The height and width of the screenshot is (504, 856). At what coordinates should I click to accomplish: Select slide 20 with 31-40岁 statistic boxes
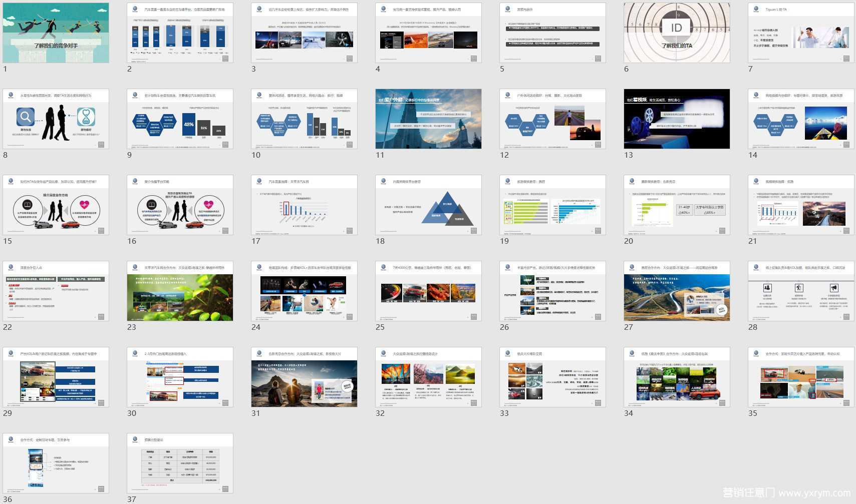677,205
